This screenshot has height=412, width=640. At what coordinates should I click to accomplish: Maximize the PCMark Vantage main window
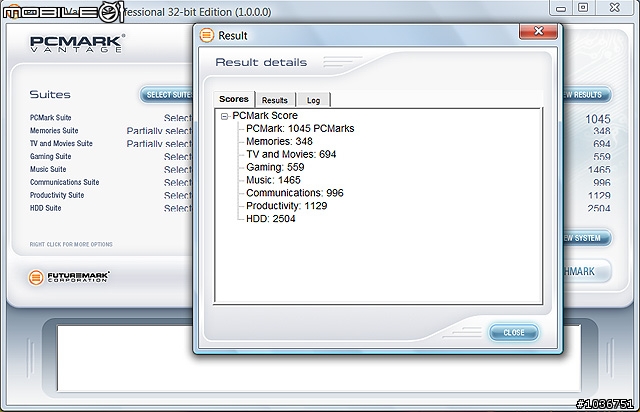tap(583, 8)
